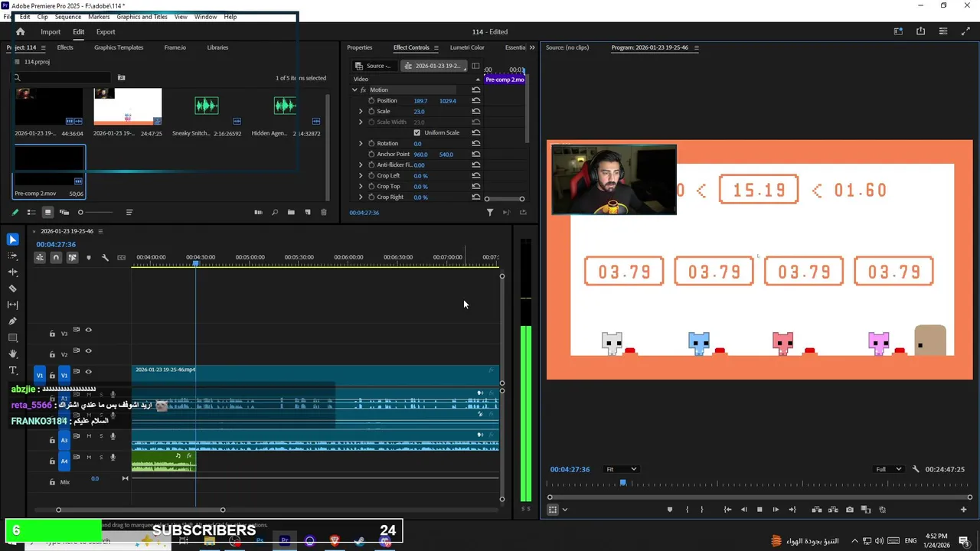Toggle Snap in Timeline magnet button
Screen dimensions: 980x551
[56, 257]
